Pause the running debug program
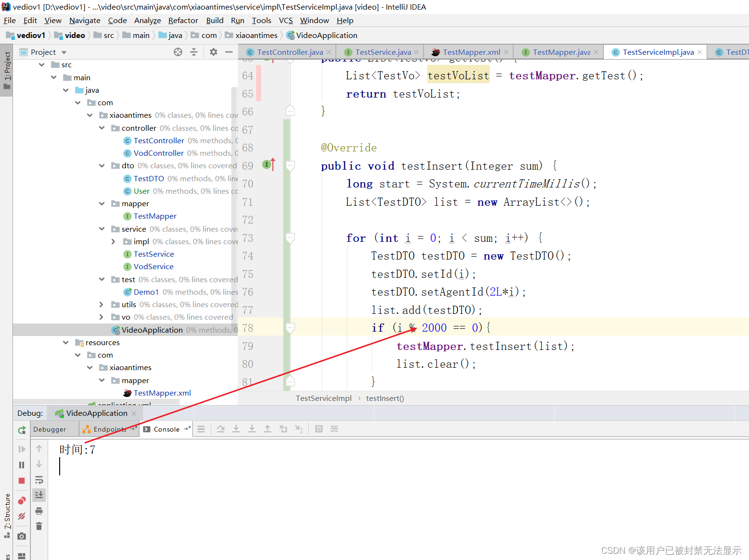The width and height of the screenshot is (749, 560). pyautogui.click(x=22, y=465)
